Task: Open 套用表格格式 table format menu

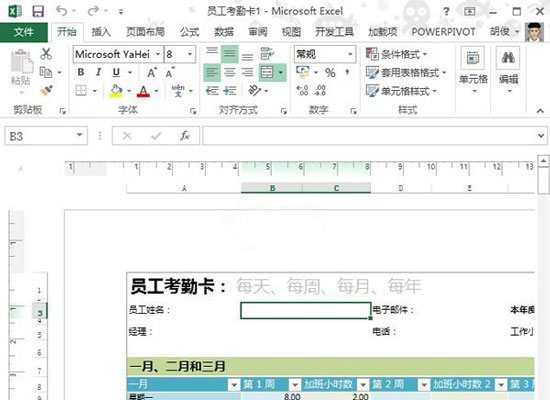Action: click(406, 73)
